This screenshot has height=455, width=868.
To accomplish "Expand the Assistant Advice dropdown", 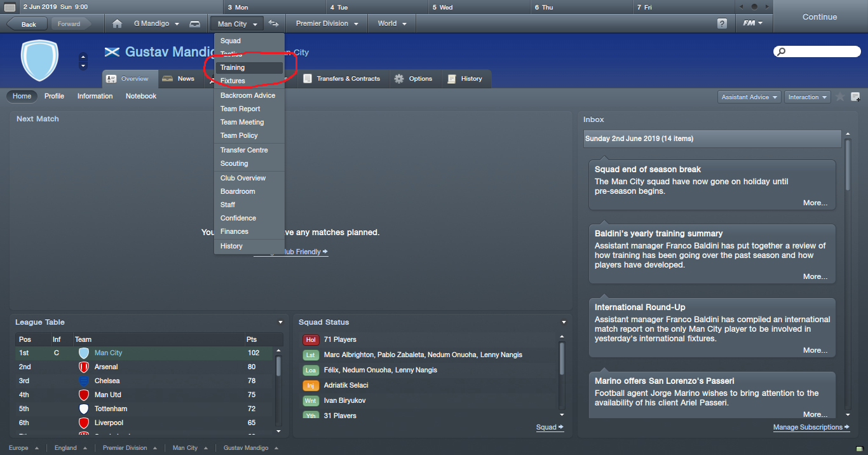I will click(x=750, y=97).
